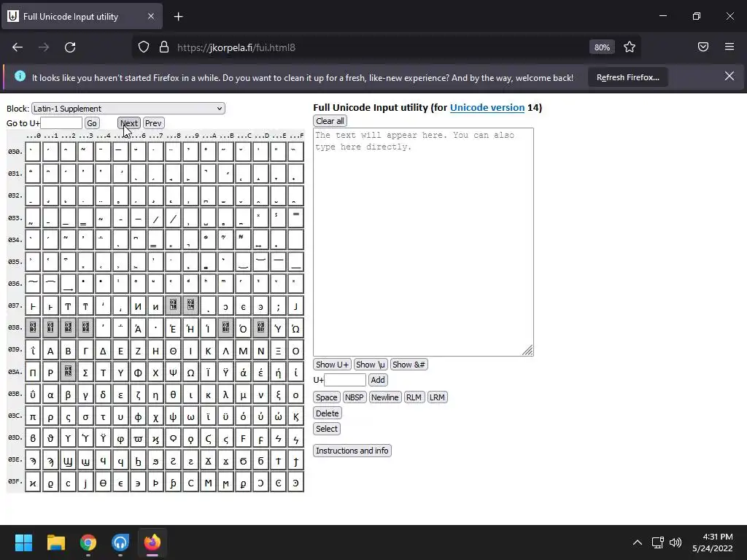Open the Pocket save icon
Viewport: 747px width, 560px height.
coord(703,47)
